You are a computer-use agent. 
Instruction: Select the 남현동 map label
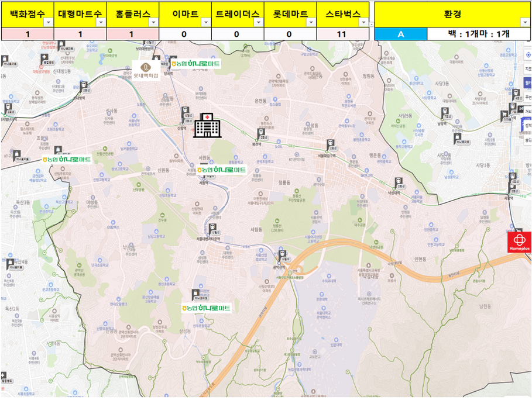485,306
